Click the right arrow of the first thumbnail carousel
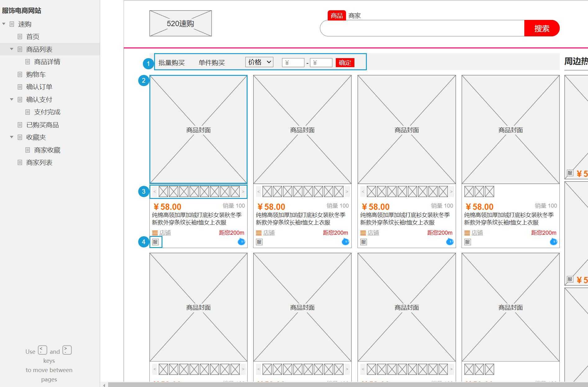 tap(243, 191)
